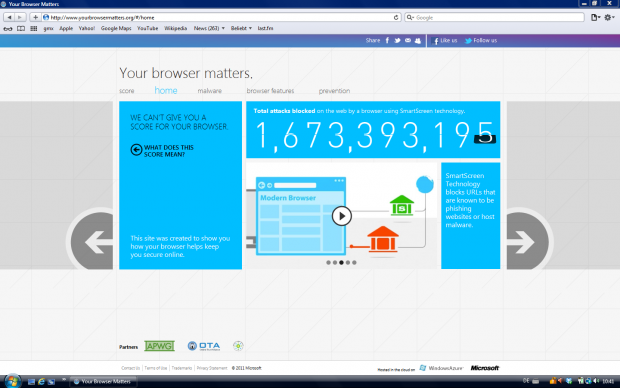Select the fifth carousel dot
This screenshot has height=388, width=620.
coord(354,263)
